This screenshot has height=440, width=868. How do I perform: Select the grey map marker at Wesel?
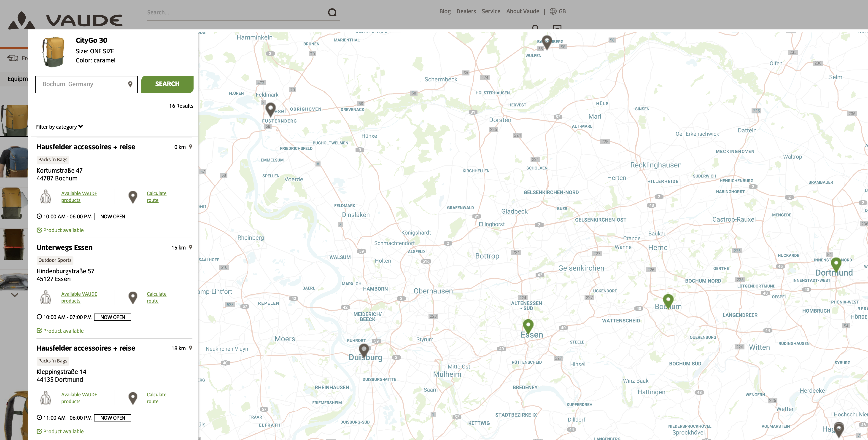point(270,110)
